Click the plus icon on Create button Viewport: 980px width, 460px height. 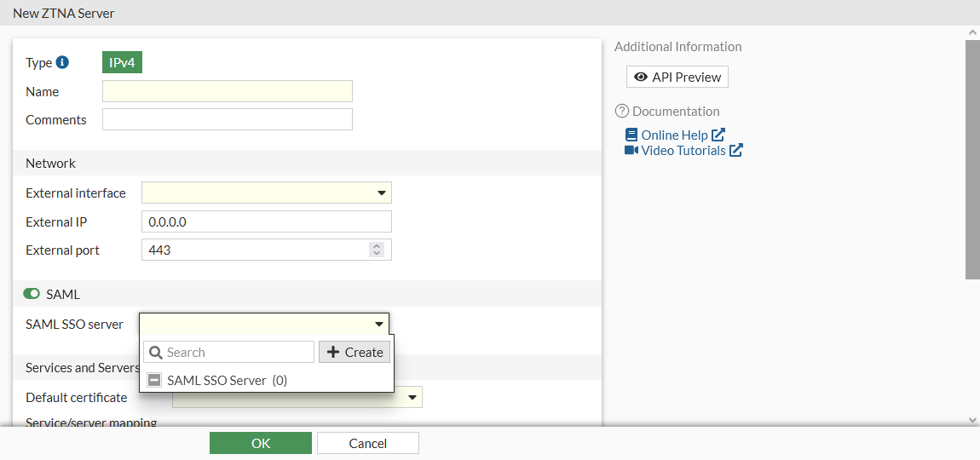[333, 352]
